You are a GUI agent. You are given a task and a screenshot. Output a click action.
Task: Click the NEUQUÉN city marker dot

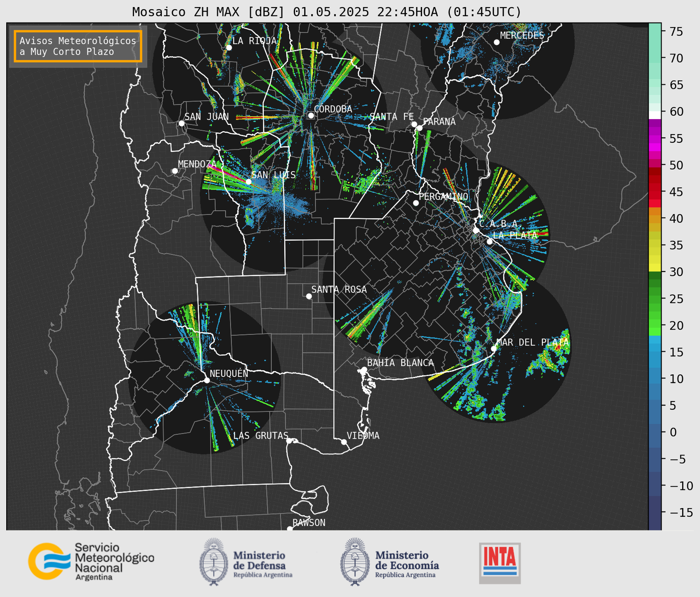pyautogui.click(x=207, y=380)
